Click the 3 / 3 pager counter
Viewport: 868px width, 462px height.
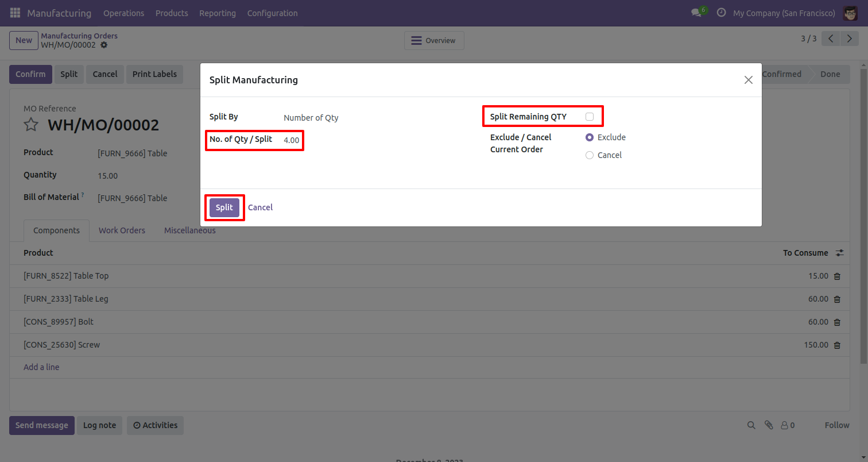(x=808, y=38)
